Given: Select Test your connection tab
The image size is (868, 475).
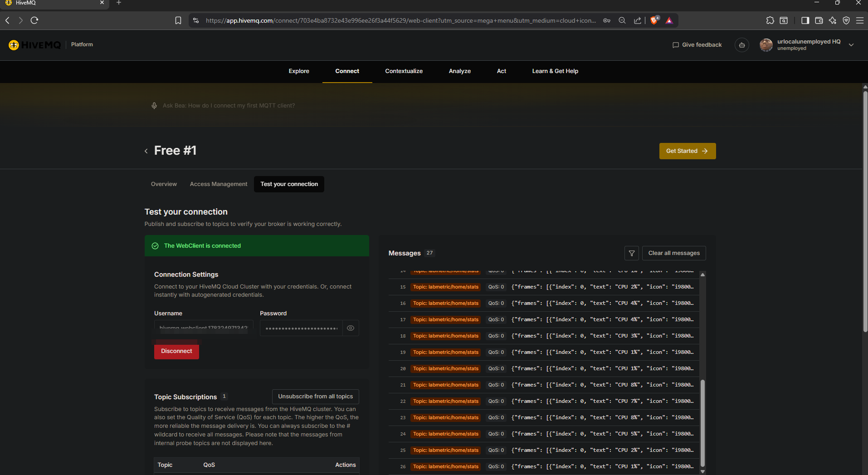Looking at the screenshot, I should click(x=289, y=184).
